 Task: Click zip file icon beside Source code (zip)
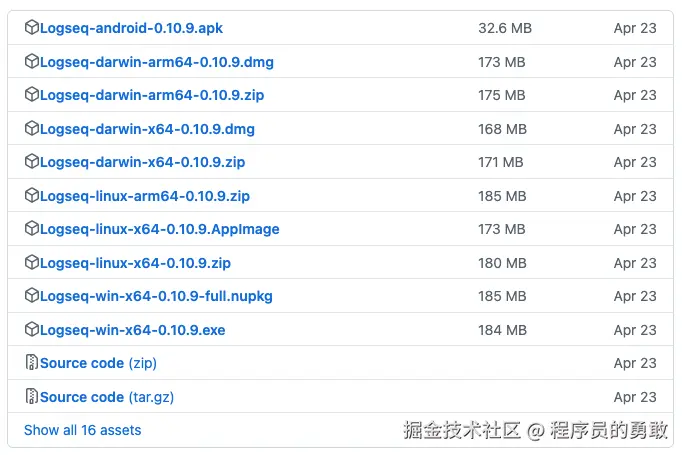pos(31,363)
